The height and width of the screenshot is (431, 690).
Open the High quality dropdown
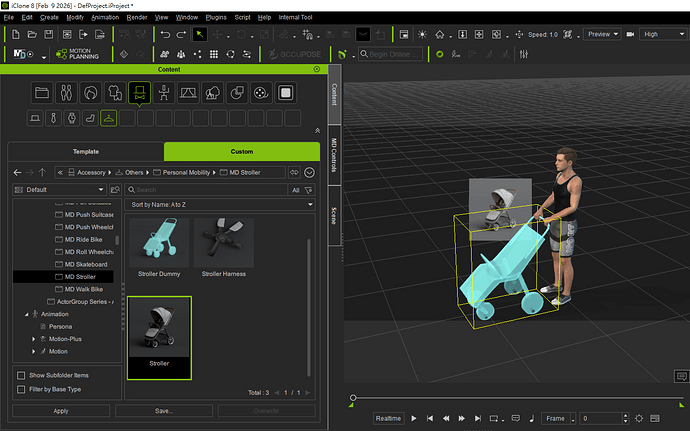(664, 34)
